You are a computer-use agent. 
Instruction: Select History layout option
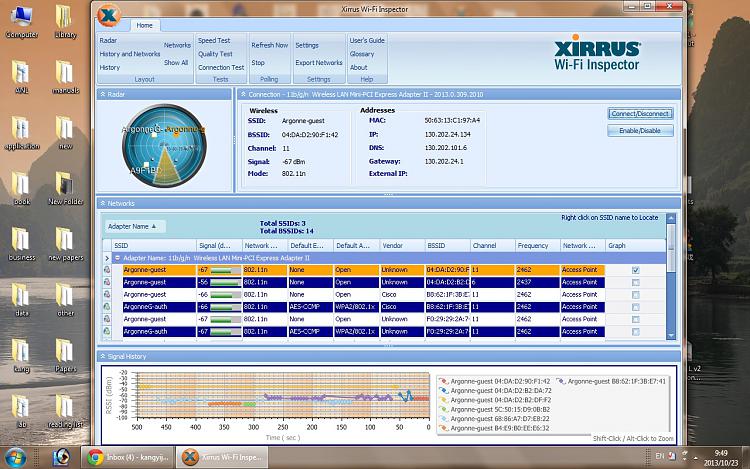[x=110, y=67]
